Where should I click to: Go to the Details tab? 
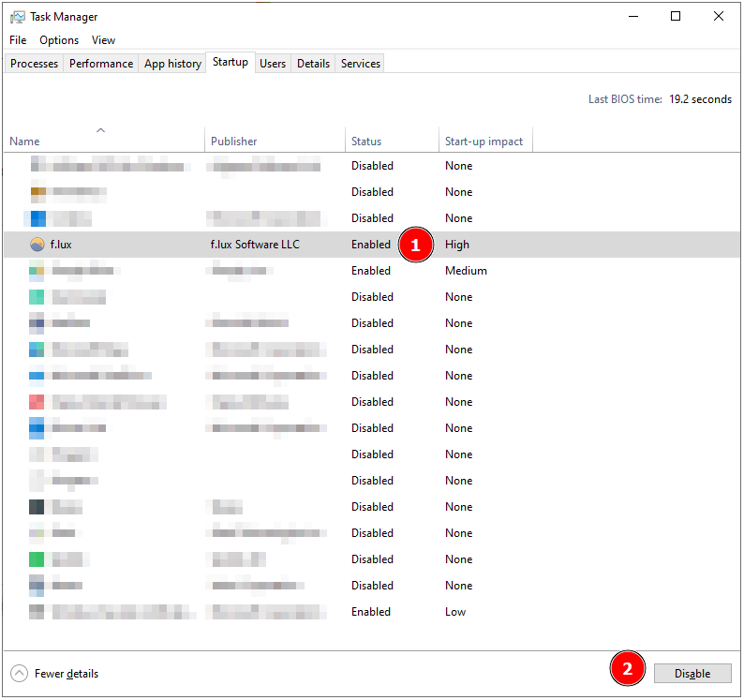click(313, 64)
